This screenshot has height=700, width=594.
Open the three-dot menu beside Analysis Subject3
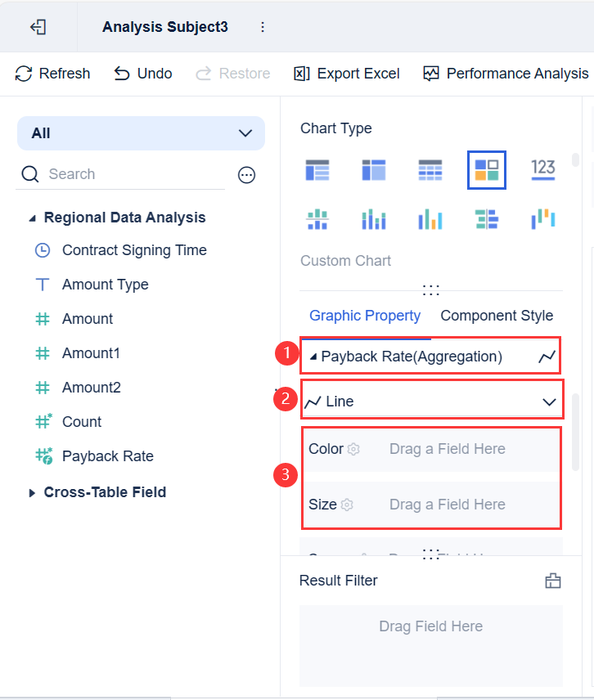tap(263, 27)
